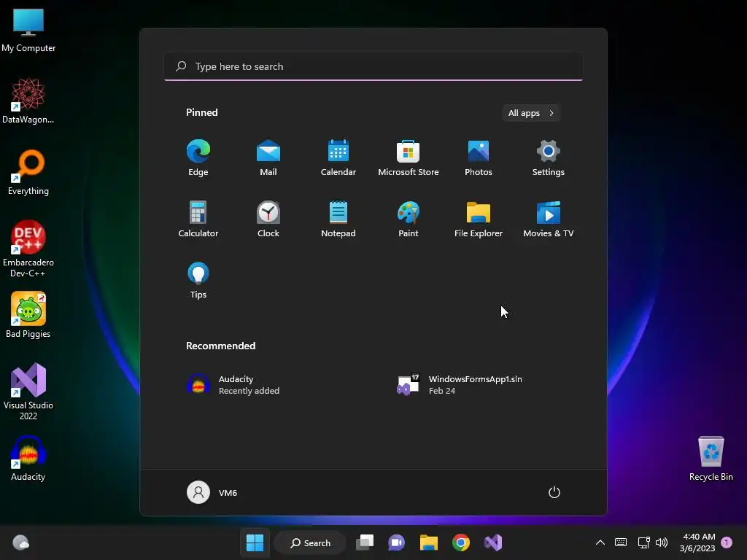
Task: Select Visual Studio 2022 desktop shortcut
Action: pyautogui.click(x=28, y=392)
